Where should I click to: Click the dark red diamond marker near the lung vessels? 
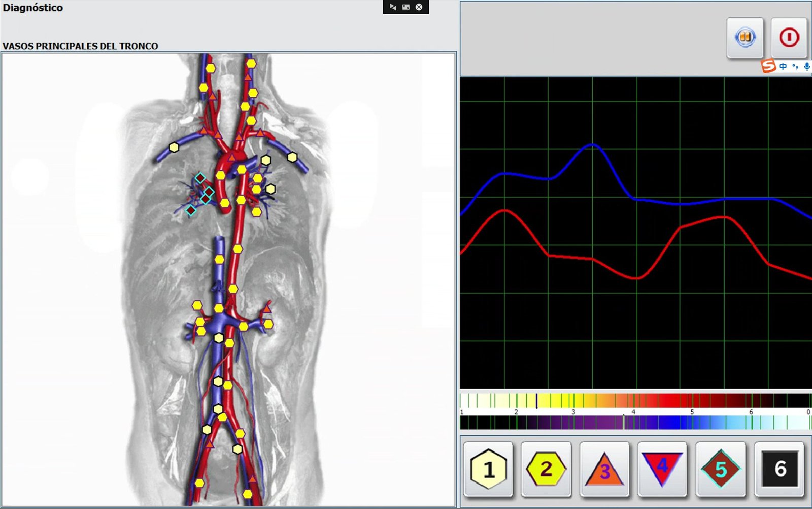point(190,210)
